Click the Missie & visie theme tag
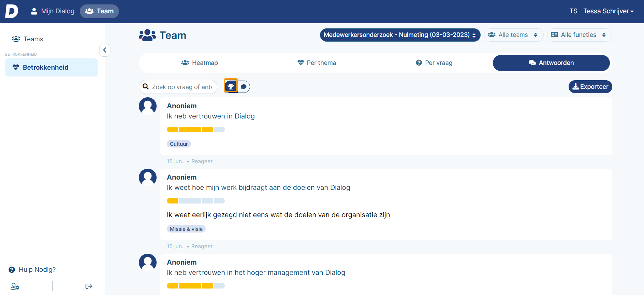This screenshot has height=295, width=644. point(186,229)
